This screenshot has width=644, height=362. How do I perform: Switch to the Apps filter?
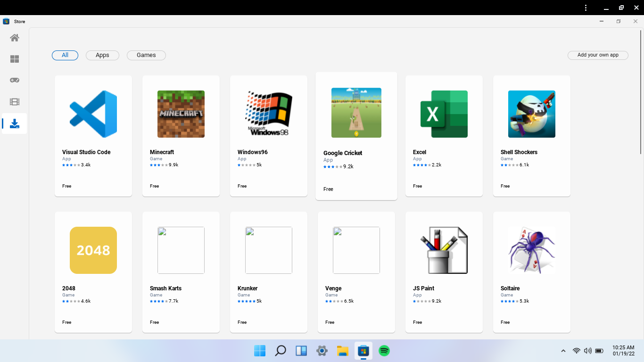[x=102, y=55]
